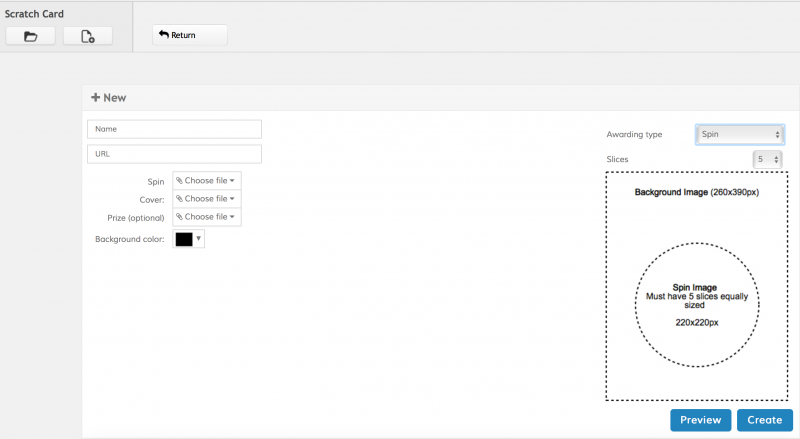This screenshot has height=439, width=800.
Task: Open the Awarding type Spin dropdown
Action: 739,134
